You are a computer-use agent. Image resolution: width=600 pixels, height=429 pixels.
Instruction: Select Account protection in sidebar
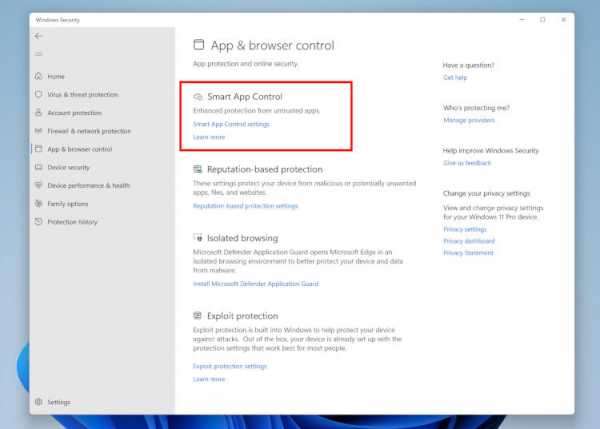pyautogui.click(x=75, y=113)
